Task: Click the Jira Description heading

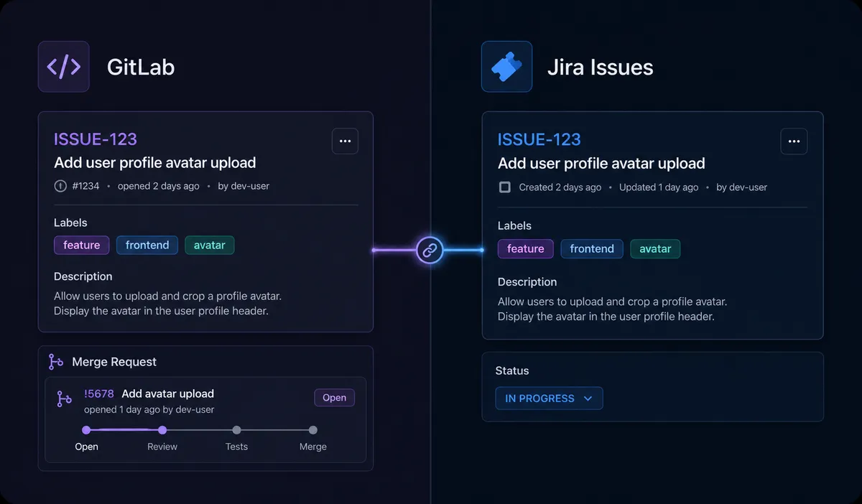Action: pyautogui.click(x=527, y=282)
